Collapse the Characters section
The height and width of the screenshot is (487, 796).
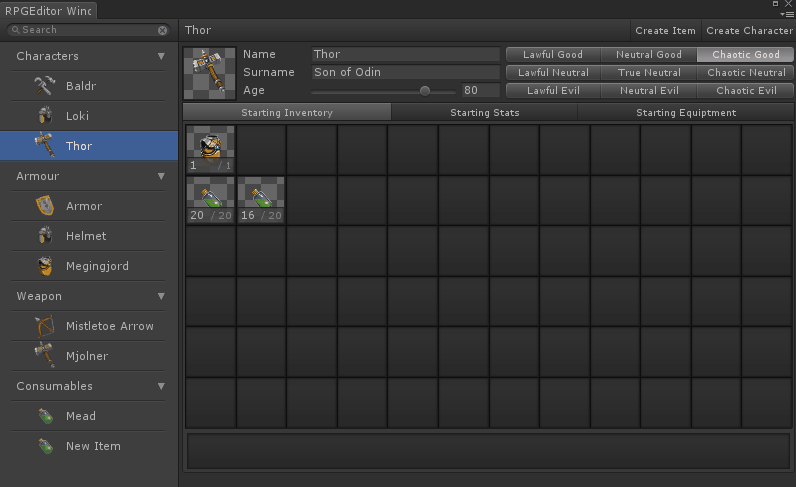161,56
